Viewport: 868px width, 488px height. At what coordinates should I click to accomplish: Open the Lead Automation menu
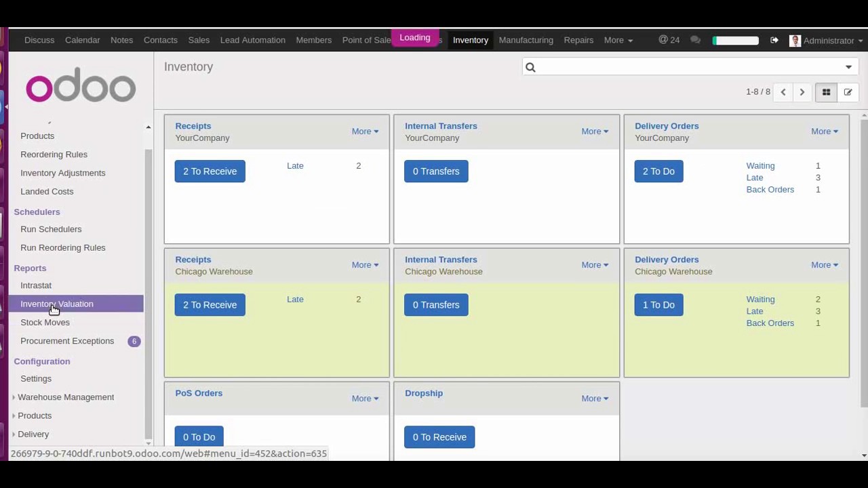coord(252,40)
